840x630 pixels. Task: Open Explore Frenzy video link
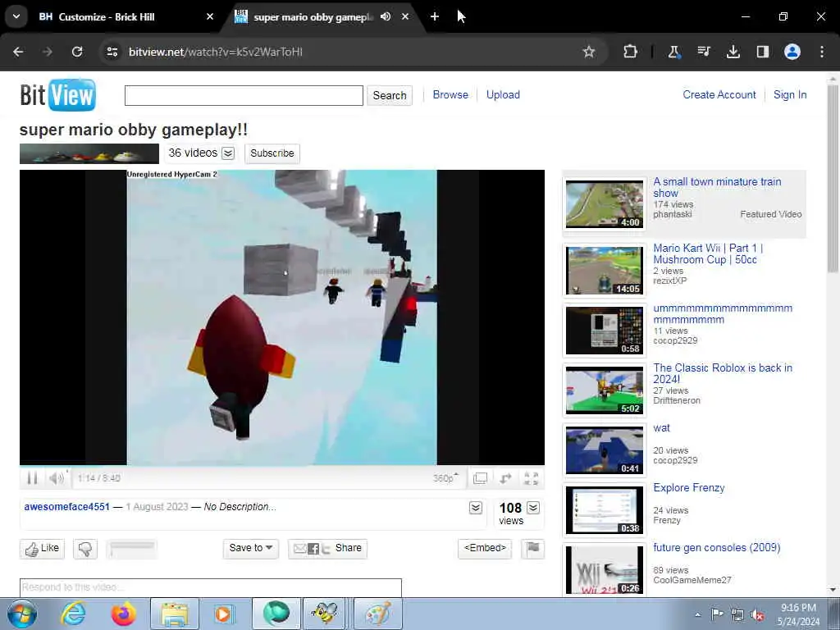tap(689, 487)
